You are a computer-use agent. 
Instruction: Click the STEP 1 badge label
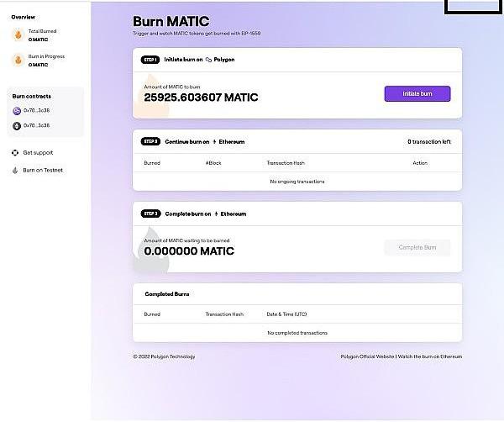[150, 61]
